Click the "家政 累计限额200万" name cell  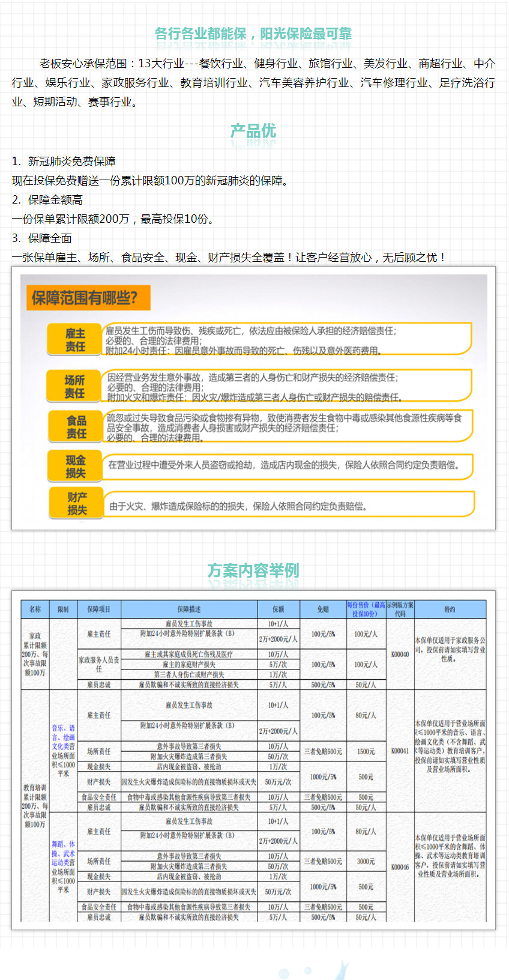pyautogui.click(x=35, y=654)
